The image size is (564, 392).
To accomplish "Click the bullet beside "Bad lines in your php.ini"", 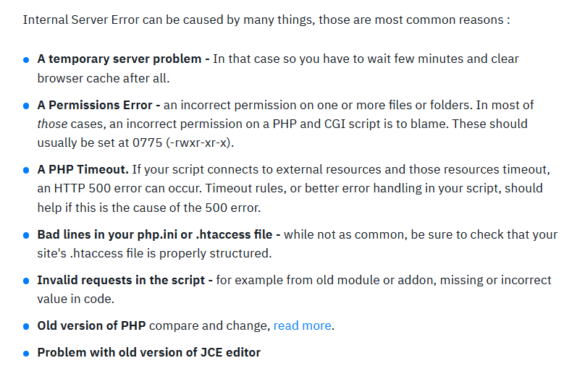I will click(x=27, y=237).
